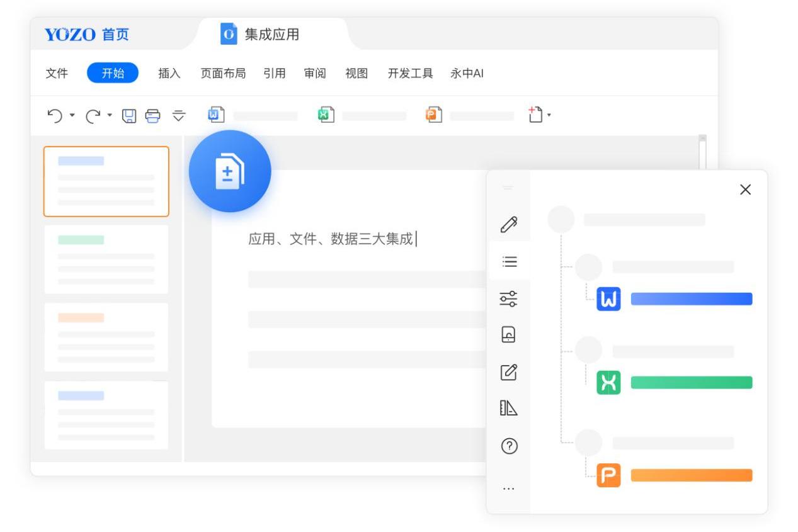Open the 引用 ribbon tab

click(x=275, y=74)
